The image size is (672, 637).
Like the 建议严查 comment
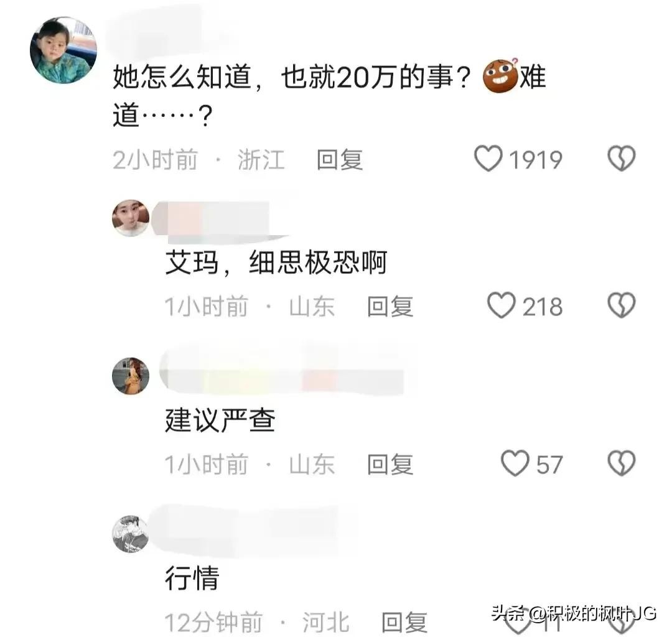pyautogui.click(x=515, y=463)
